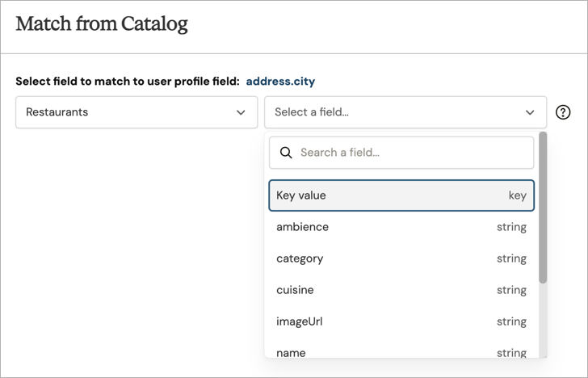Pick the category field option

pos(401,258)
